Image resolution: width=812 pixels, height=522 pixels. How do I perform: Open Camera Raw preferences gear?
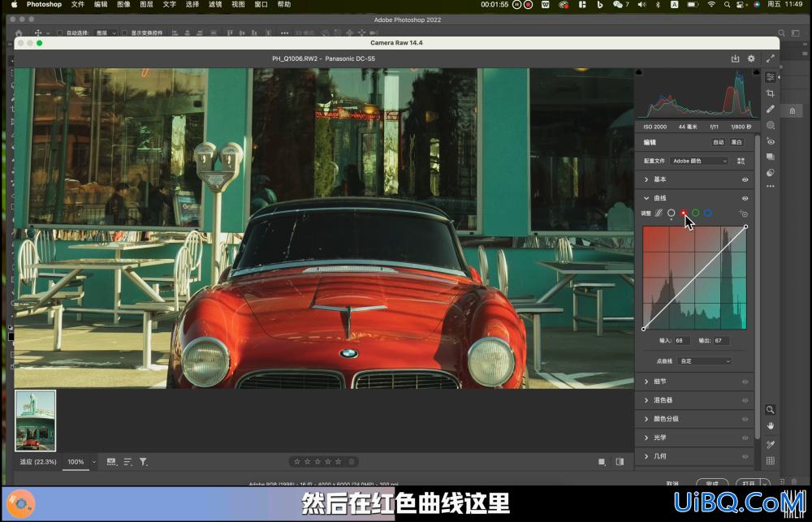[x=751, y=58]
